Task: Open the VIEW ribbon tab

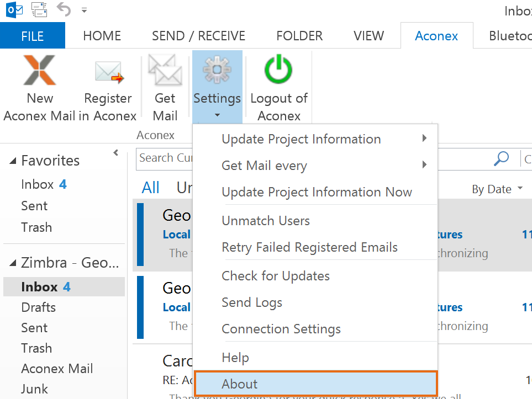Action: tap(368, 35)
